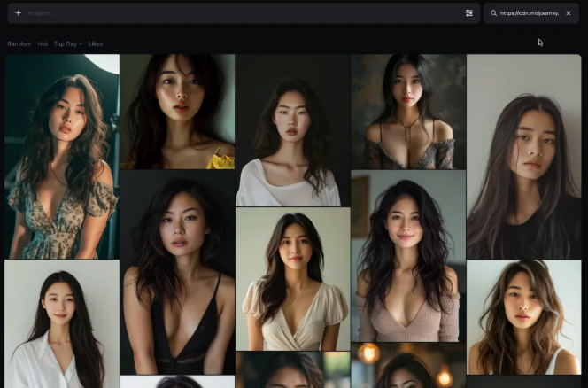
Task: Open the pink knit sweater portrait
Action: [x=408, y=256]
